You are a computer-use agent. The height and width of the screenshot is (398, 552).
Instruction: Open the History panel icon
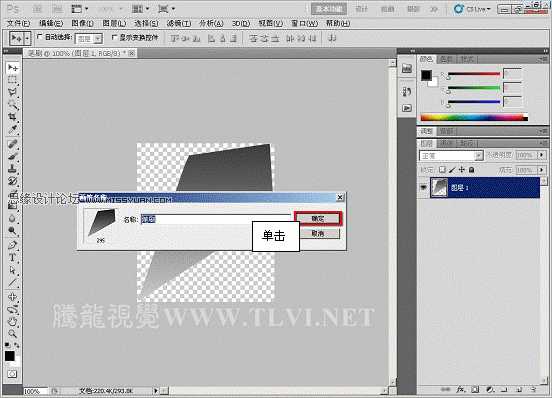(x=407, y=92)
